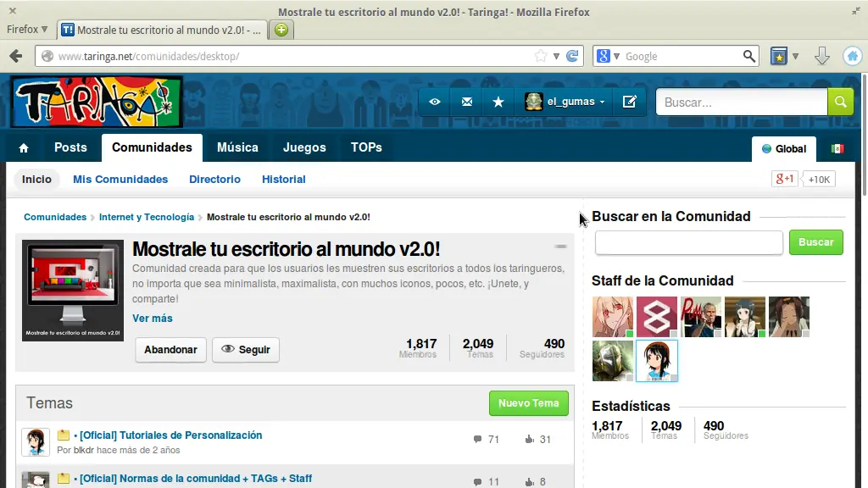868x488 pixels.
Task: Go back using the browser back arrow
Action: point(16,56)
